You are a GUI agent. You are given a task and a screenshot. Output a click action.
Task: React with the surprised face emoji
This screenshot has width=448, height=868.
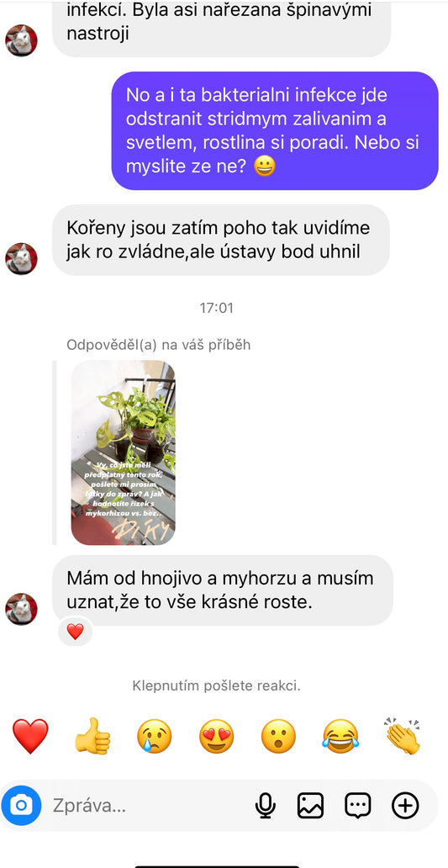pos(278,736)
